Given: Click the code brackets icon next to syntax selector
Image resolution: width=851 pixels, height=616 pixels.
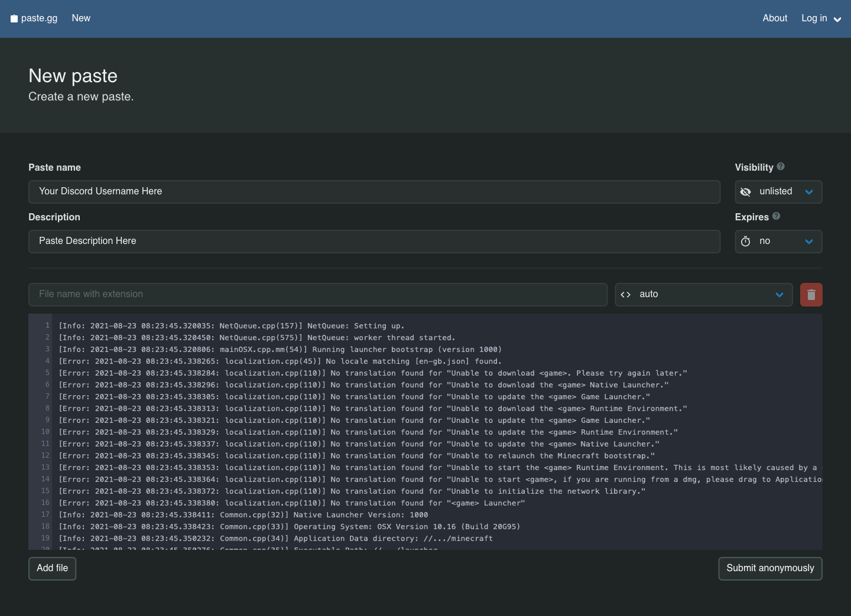Looking at the screenshot, I should [626, 294].
